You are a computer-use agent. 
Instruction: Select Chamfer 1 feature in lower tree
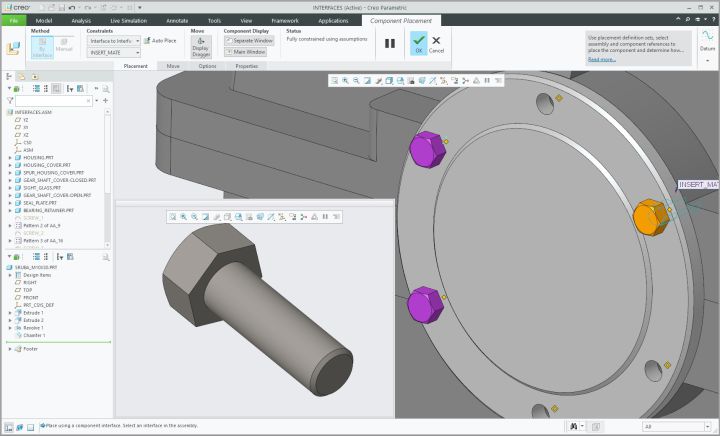point(34,335)
